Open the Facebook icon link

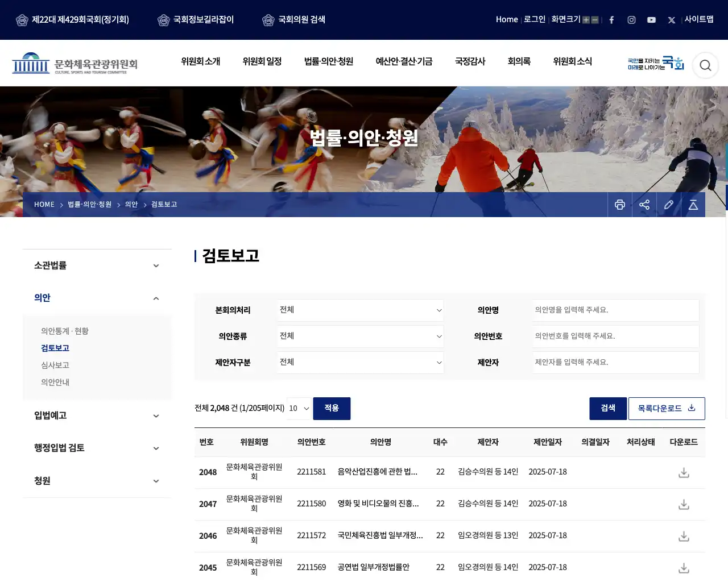(x=611, y=20)
